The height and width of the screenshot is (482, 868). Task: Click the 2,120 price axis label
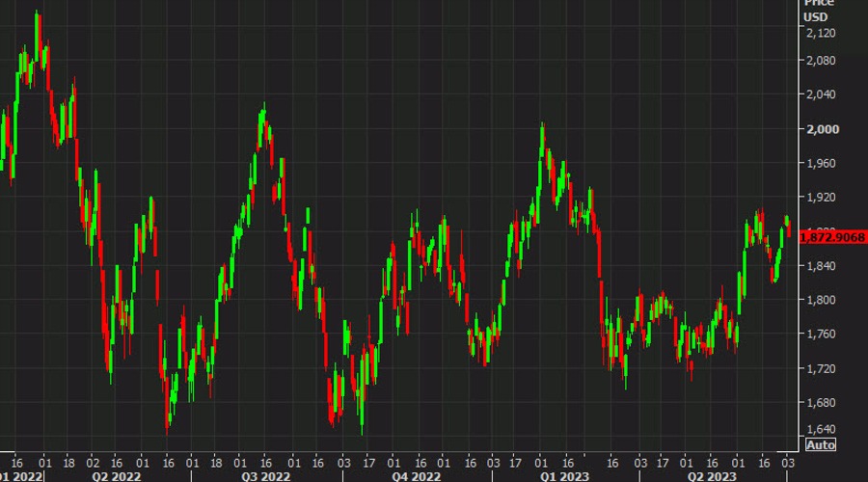[821, 33]
